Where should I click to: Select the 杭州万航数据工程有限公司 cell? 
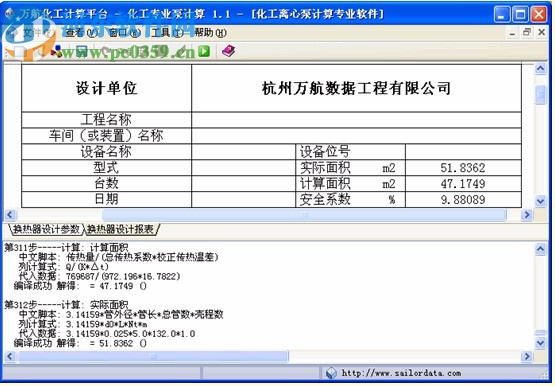pyautogui.click(x=356, y=88)
